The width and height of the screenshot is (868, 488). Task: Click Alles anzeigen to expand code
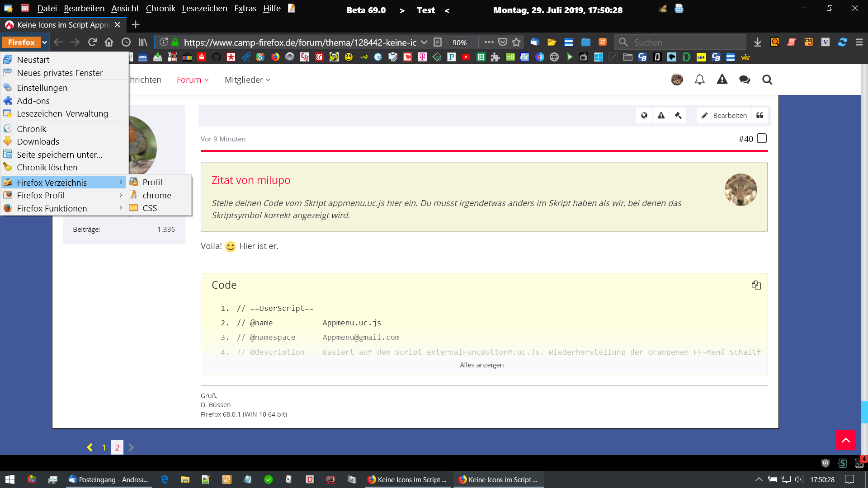tap(481, 365)
